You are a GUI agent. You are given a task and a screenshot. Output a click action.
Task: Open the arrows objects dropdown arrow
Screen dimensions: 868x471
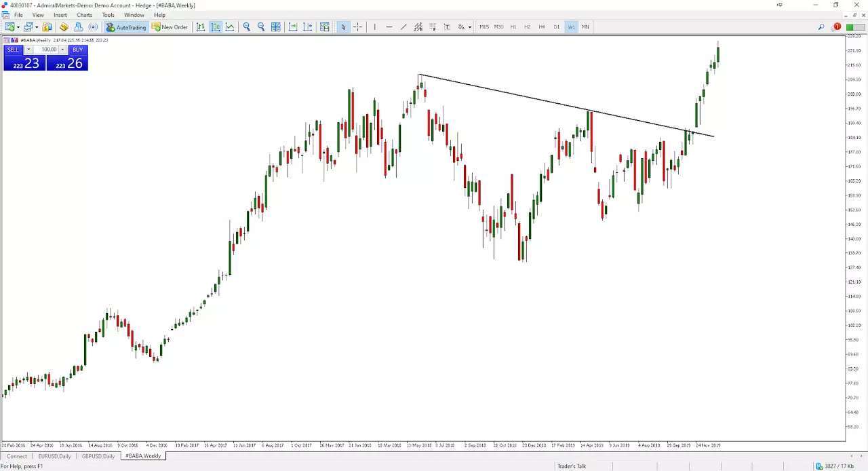click(x=469, y=27)
